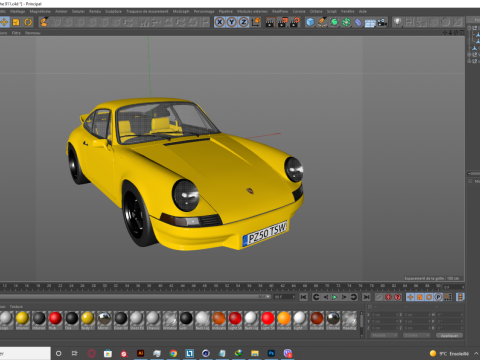Image resolution: width=480 pixels, height=360 pixels.
Task: Add a camera object
Action: 382,22
